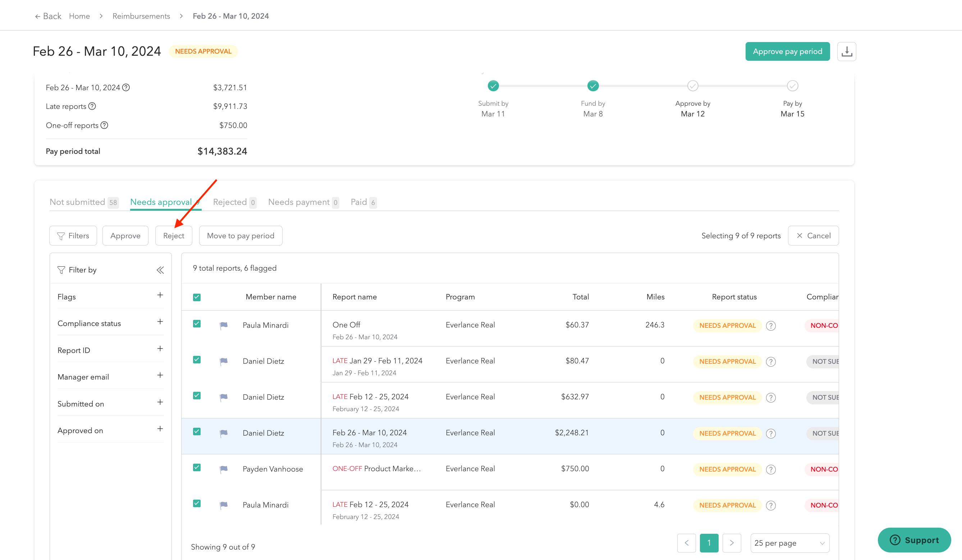This screenshot has width=962, height=560.
Task: Click the download icon next to Approve pay period
Action: click(x=846, y=51)
